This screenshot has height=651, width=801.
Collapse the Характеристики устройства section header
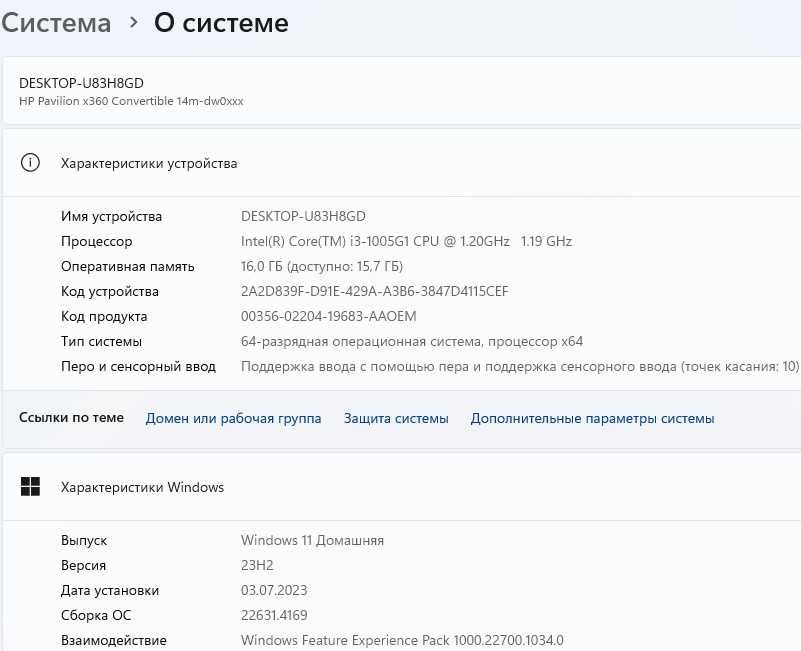click(x=402, y=164)
